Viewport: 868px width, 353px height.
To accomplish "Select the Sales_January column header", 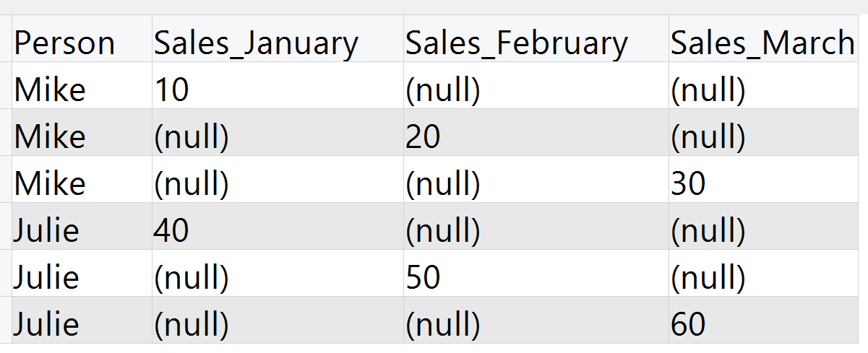I will tap(278, 43).
